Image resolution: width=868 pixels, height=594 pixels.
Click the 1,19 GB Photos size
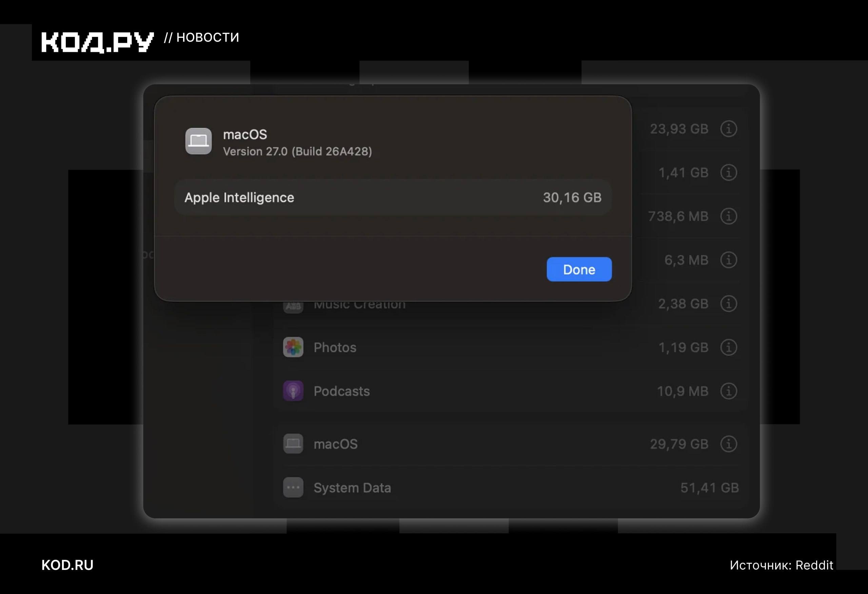click(x=683, y=348)
